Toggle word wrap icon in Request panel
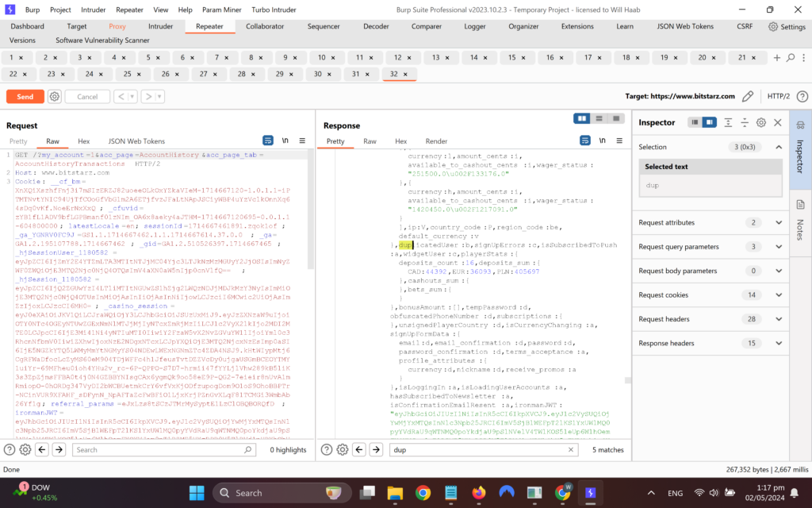Viewport: 812px width, 508px height. pyautogui.click(x=268, y=140)
